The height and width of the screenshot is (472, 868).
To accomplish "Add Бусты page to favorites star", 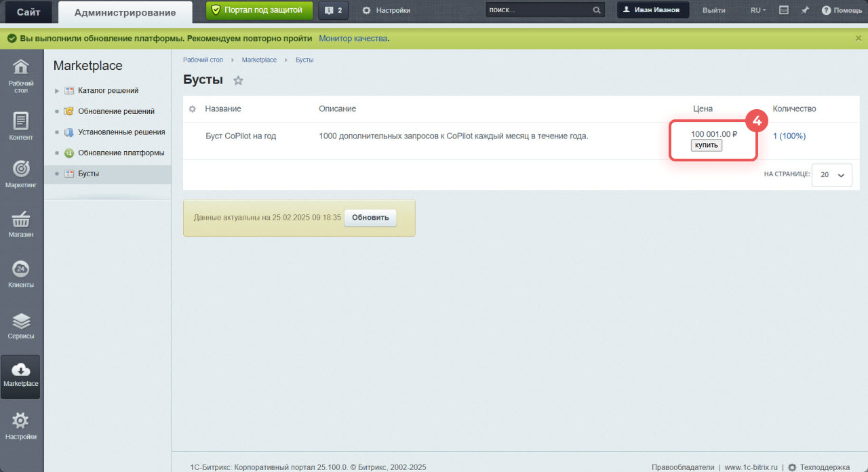I will 238,80.
